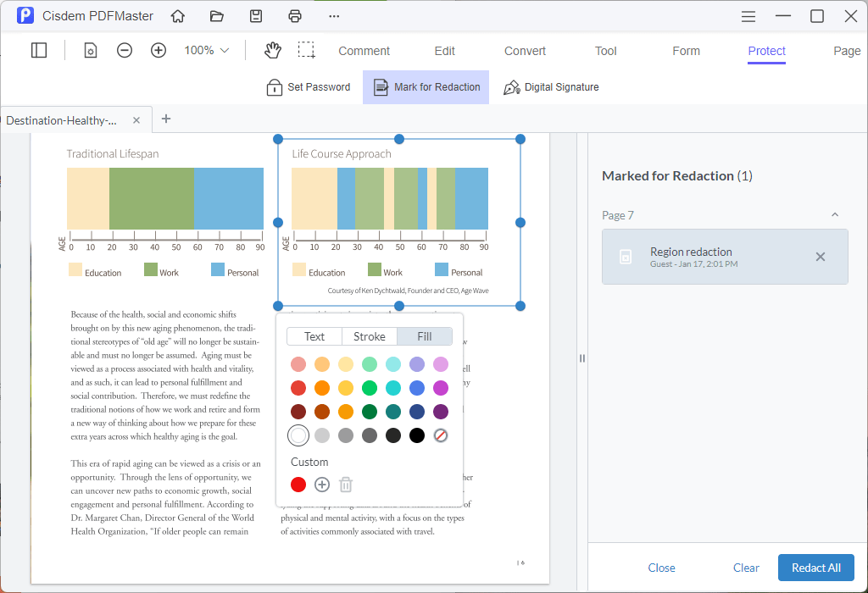The height and width of the screenshot is (593, 868).
Task: Go to the Home icon
Action: tap(178, 16)
